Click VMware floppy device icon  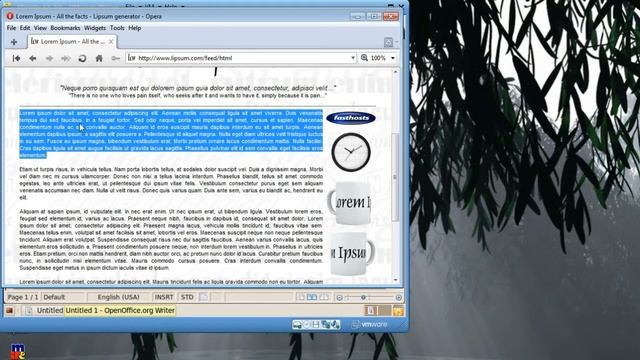316,325
